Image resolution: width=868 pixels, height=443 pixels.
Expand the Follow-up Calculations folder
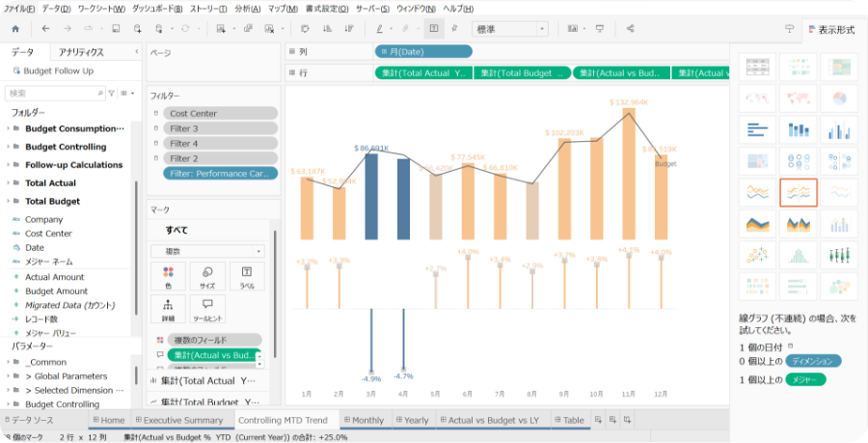coord(8,165)
